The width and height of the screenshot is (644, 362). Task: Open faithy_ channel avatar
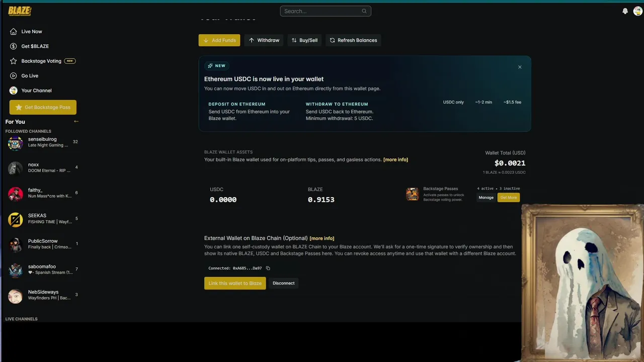(x=16, y=194)
